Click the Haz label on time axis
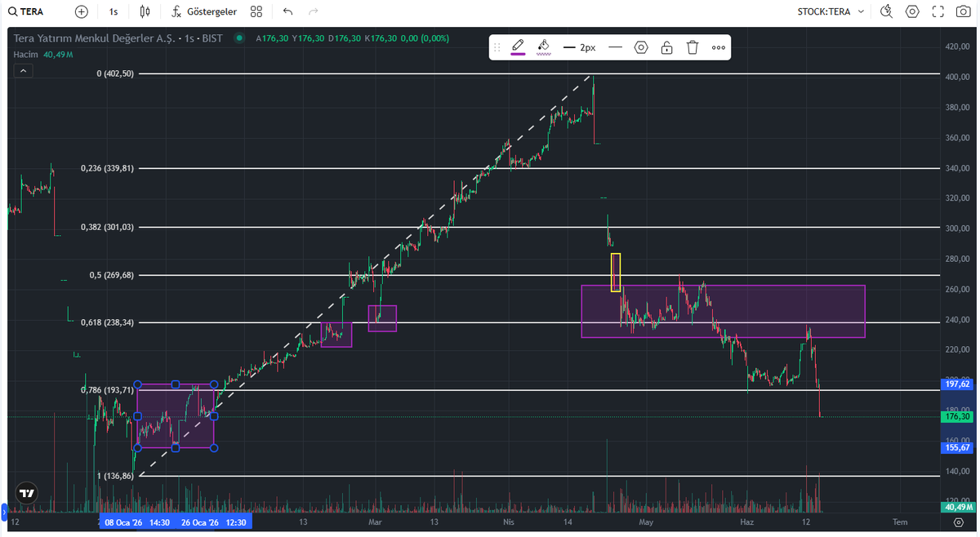This screenshot has width=980, height=537. click(x=746, y=522)
